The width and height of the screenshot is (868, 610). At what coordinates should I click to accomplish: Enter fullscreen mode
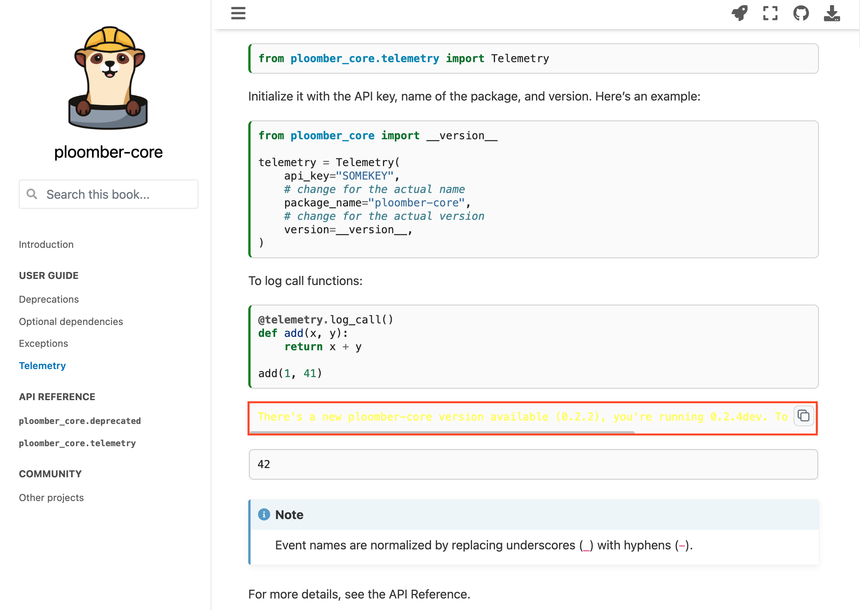pos(770,13)
